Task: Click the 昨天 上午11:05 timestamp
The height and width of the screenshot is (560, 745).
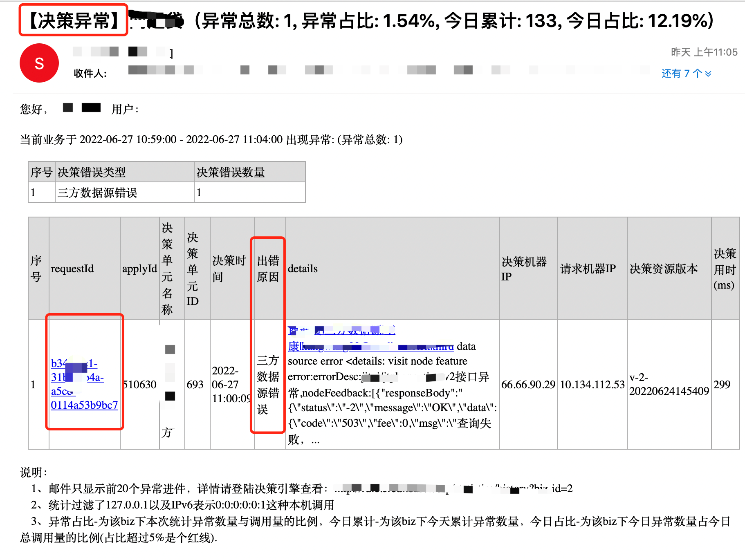Action: pos(704,52)
